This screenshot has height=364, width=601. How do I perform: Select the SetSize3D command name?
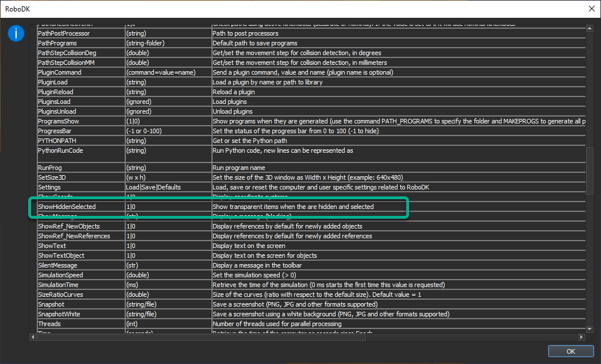53,177
